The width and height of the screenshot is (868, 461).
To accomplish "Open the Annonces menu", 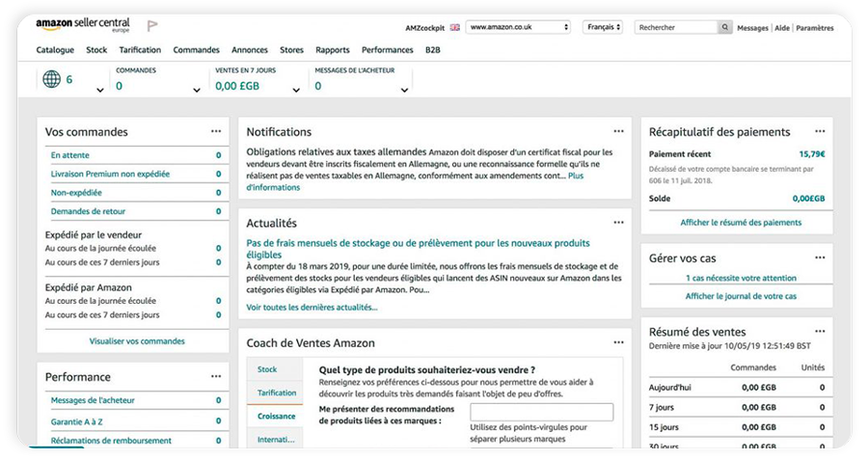I will (250, 50).
